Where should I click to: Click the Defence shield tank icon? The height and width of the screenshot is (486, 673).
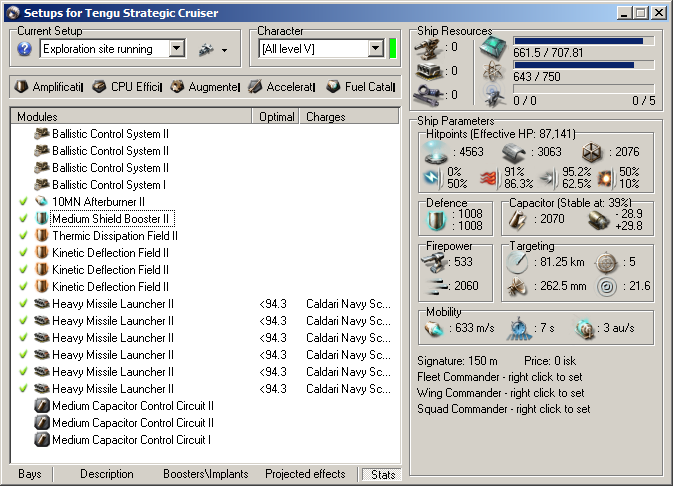[x=436, y=219]
